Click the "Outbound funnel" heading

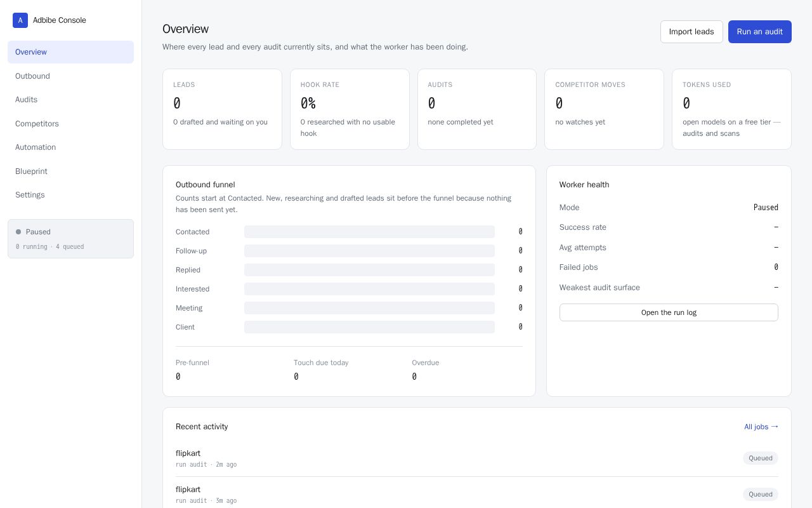[x=206, y=185]
